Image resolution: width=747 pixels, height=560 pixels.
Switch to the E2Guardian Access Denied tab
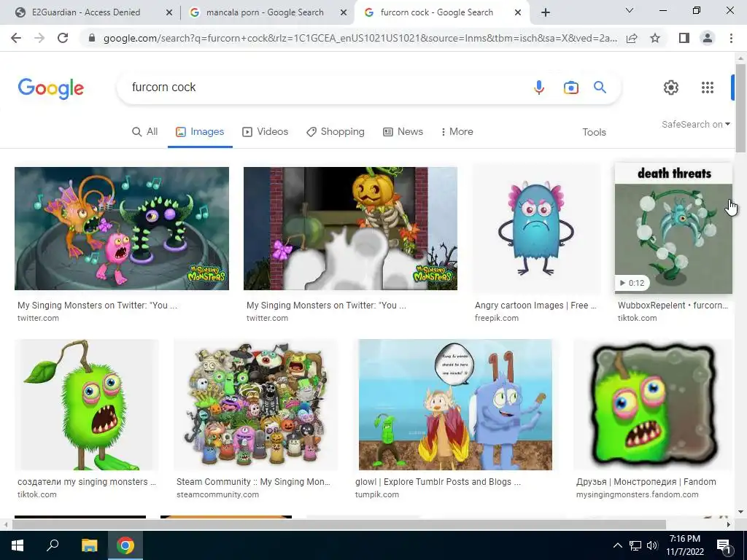(86, 12)
